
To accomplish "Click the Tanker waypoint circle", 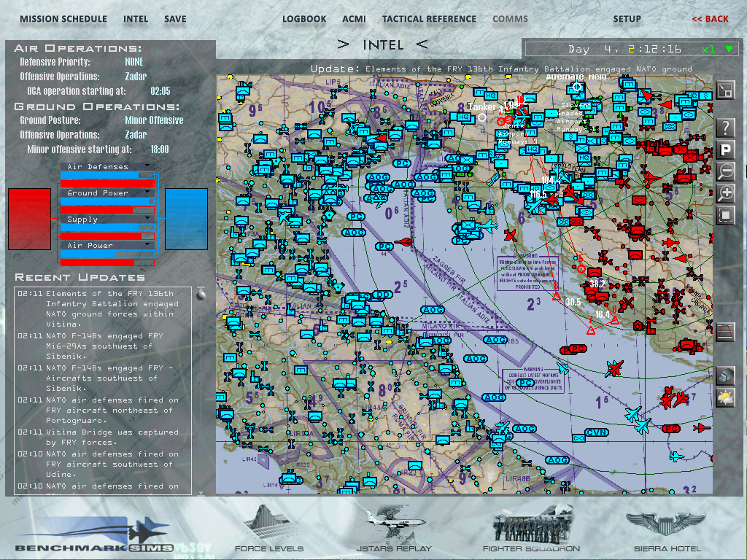I will click(x=482, y=117).
